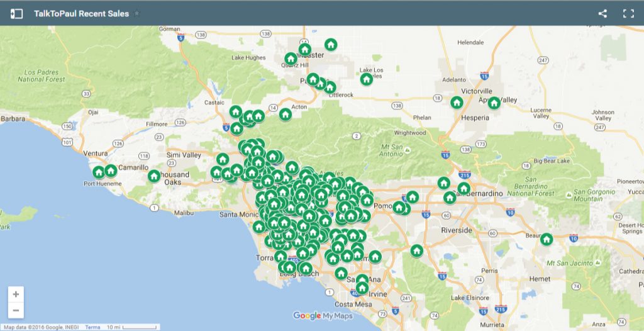
Task: Click the Fillmore label
Action: tap(157, 124)
